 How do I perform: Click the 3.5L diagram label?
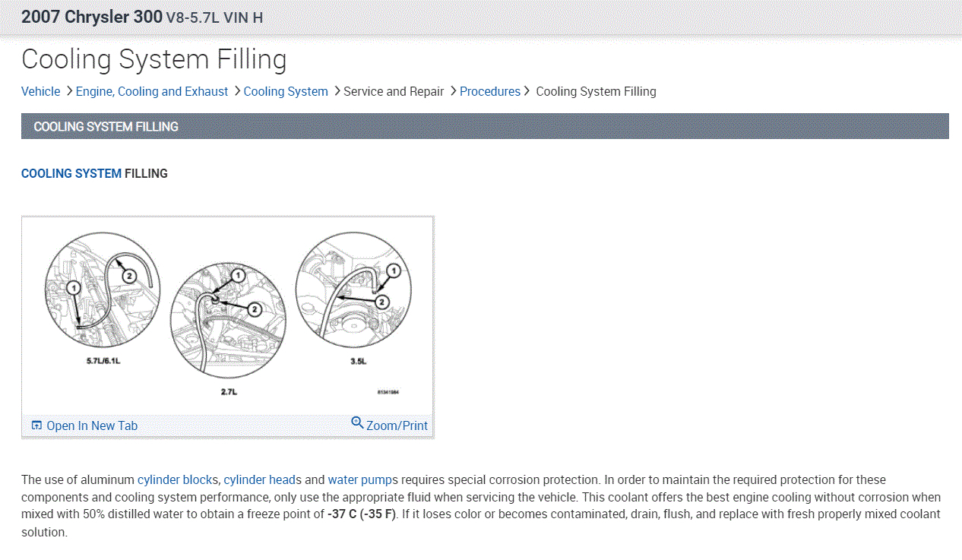pos(359,362)
